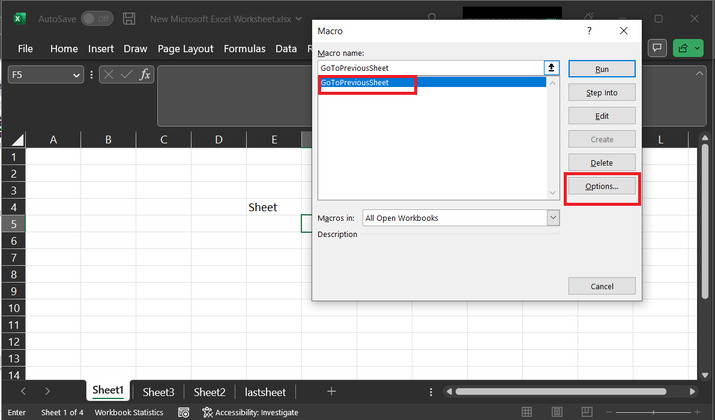
Task: Open the Page Layout tab
Action: 185,48
